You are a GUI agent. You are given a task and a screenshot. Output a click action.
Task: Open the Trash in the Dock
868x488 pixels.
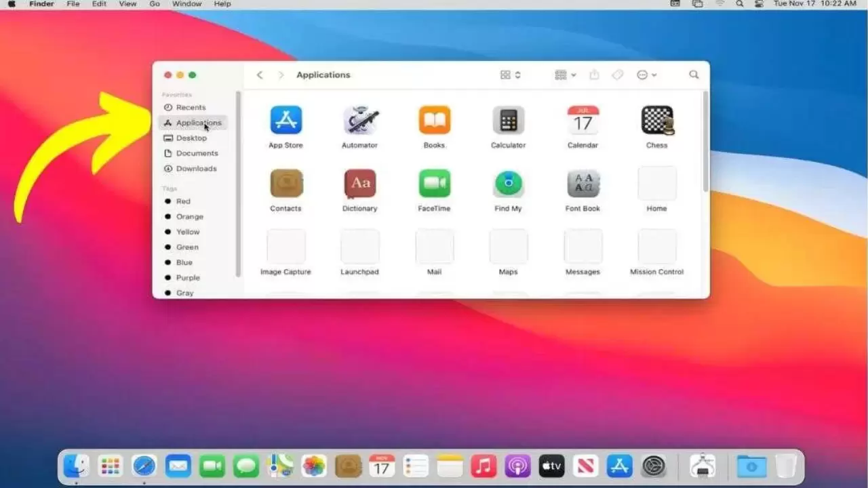point(786,466)
